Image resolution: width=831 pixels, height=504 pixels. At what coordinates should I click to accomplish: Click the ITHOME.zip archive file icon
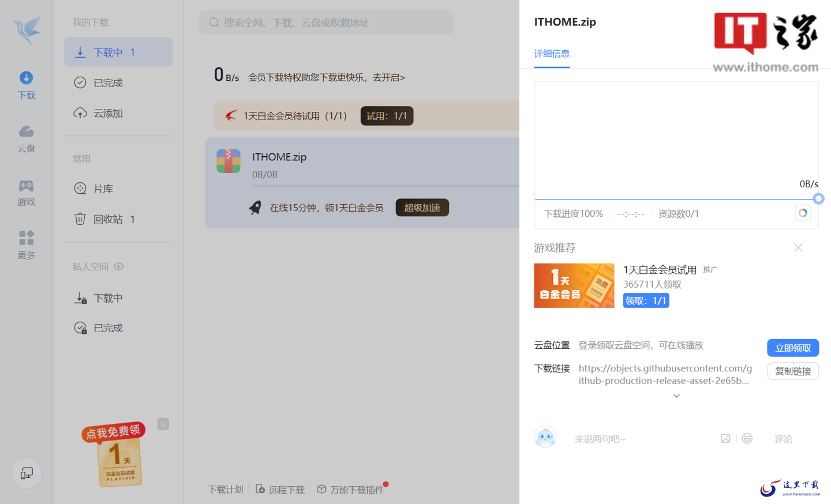[229, 161]
